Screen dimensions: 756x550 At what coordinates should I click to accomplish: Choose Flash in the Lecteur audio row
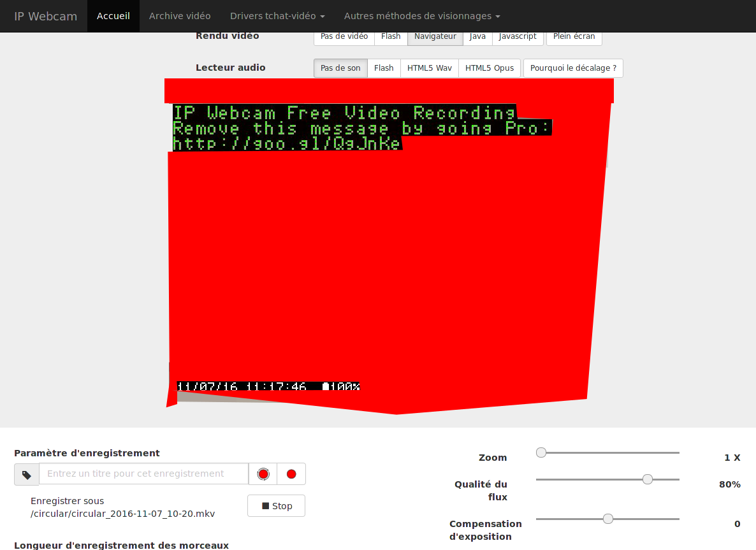coord(384,68)
